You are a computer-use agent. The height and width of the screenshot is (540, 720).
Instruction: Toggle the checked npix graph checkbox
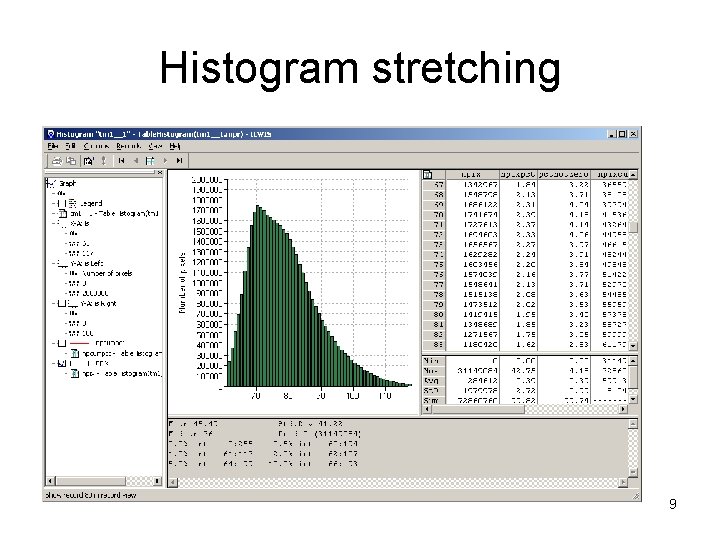[62, 364]
